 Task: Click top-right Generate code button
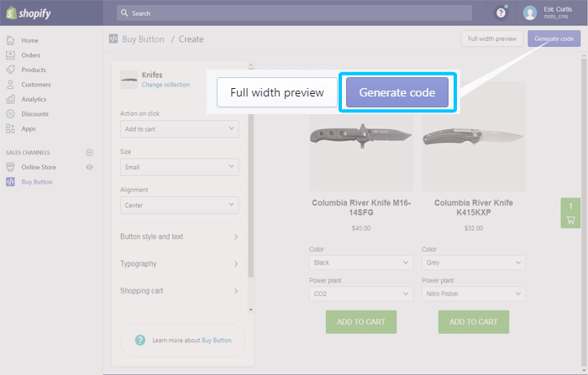tap(554, 39)
